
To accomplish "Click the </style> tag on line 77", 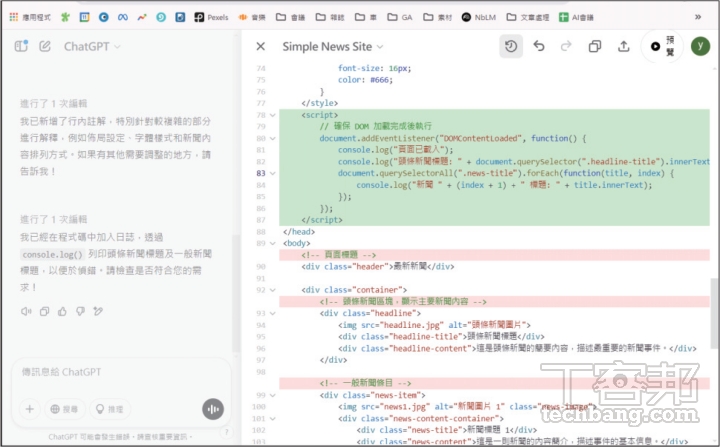I will tap(320, 103).
